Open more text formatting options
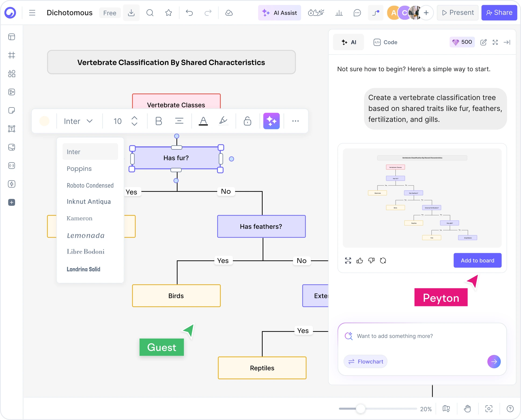This screenshot has width=521, height=420. 295,121
